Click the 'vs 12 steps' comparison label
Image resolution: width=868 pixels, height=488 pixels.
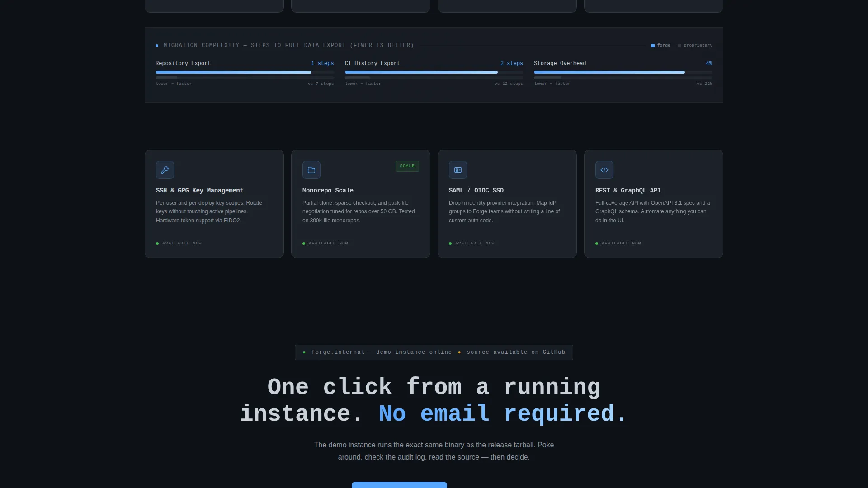tap(509, 84)
